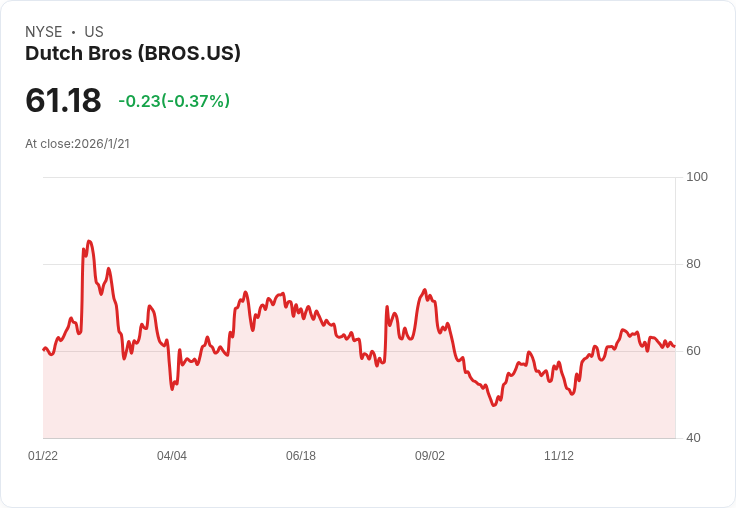Select the 11/12 date on the x-axis
The height and width of the screenshot is (508, 736).
point(559,456)
